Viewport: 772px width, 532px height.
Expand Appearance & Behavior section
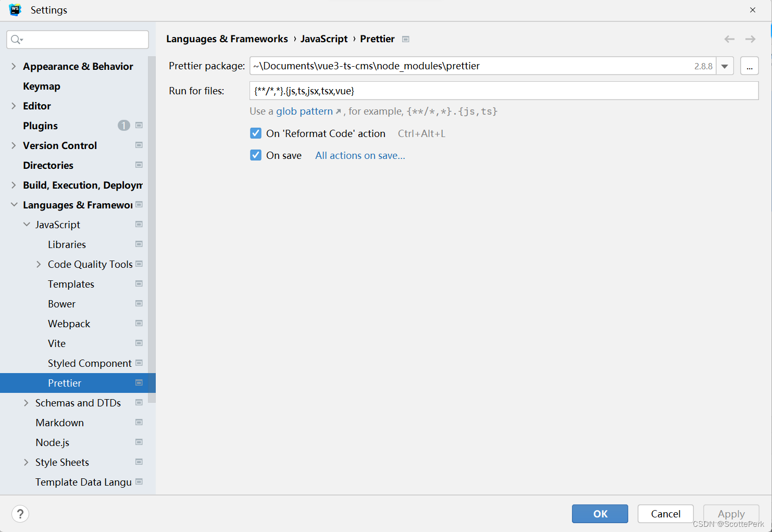(14, 66)
